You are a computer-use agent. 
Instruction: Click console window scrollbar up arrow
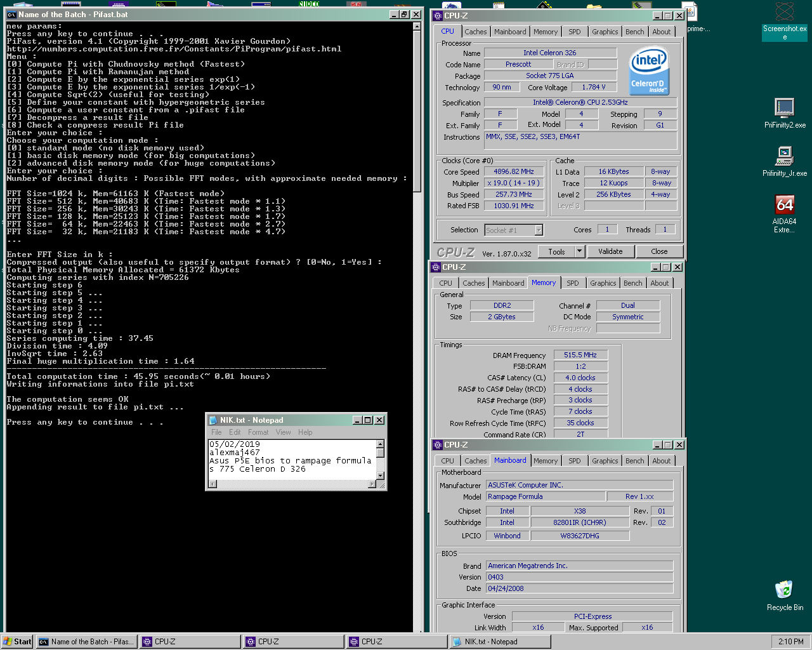[417, 27]
